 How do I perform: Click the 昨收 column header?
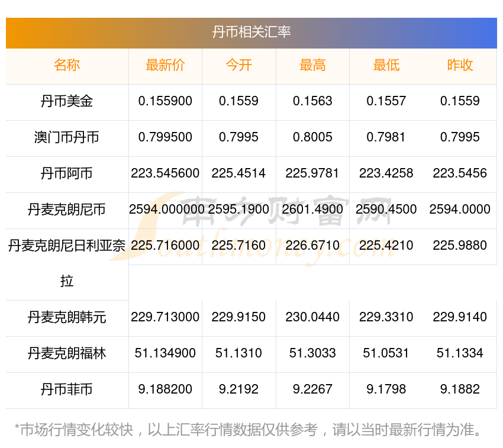tap(460, 65)
